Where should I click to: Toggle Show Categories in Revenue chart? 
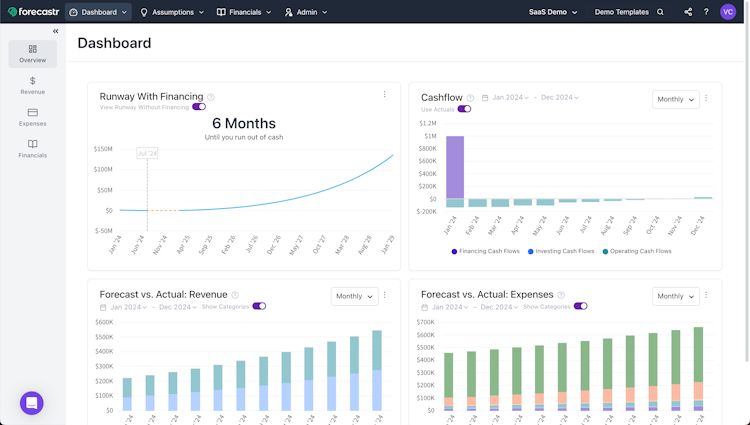[259, 306]
